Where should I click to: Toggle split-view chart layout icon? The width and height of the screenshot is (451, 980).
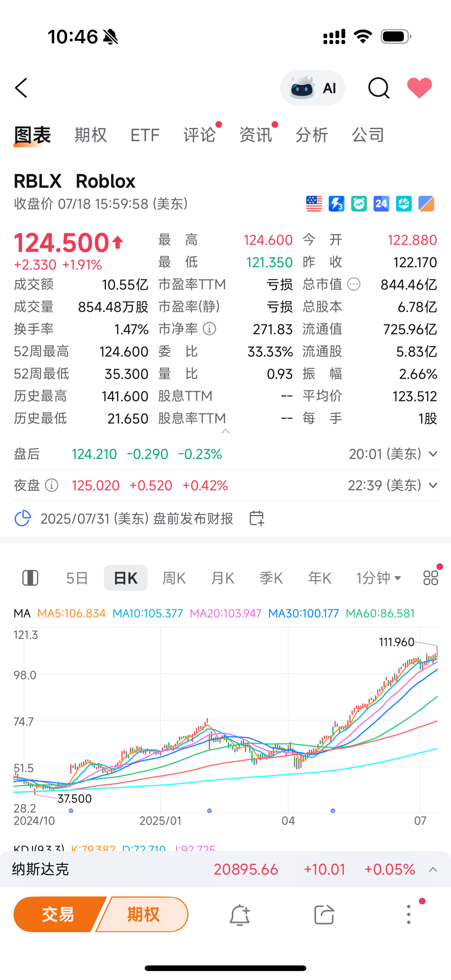pyautogui.click(x=30, y=578)
